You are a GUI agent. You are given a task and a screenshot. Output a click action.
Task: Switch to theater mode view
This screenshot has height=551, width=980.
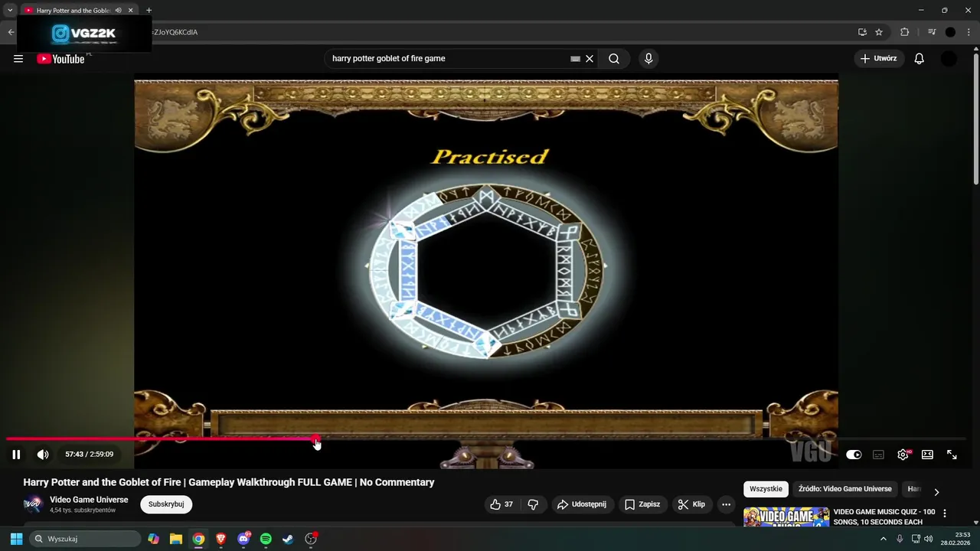click(927, 455)
